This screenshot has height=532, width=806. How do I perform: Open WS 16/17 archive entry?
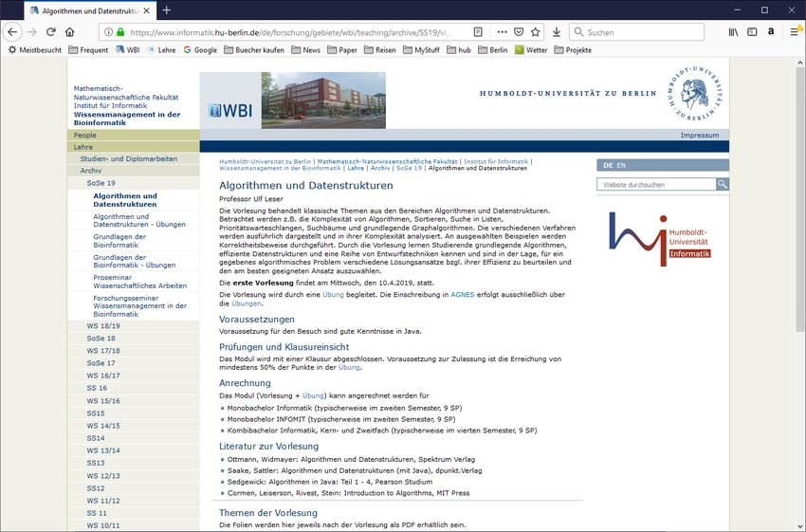pos(133,376)
